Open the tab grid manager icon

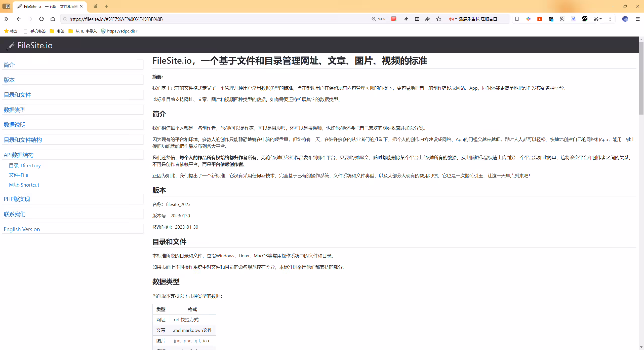pos(95,6)
